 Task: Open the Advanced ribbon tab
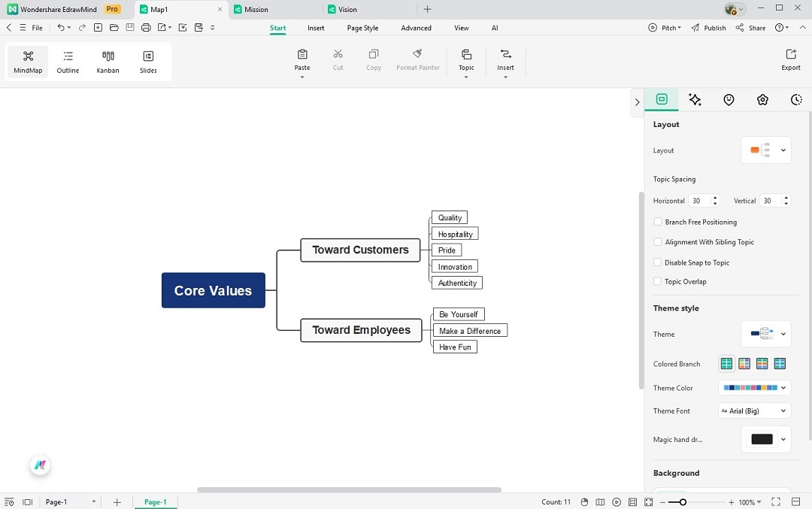click(416, 28)
